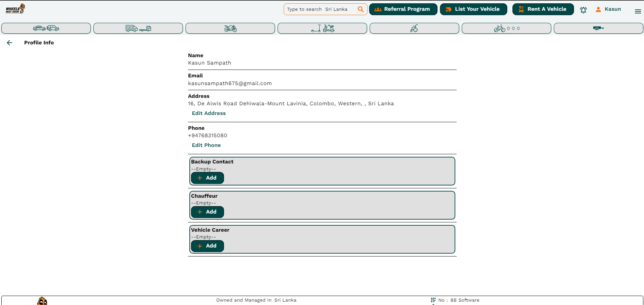Open the vans and trucks category

[x=138, y=28]
